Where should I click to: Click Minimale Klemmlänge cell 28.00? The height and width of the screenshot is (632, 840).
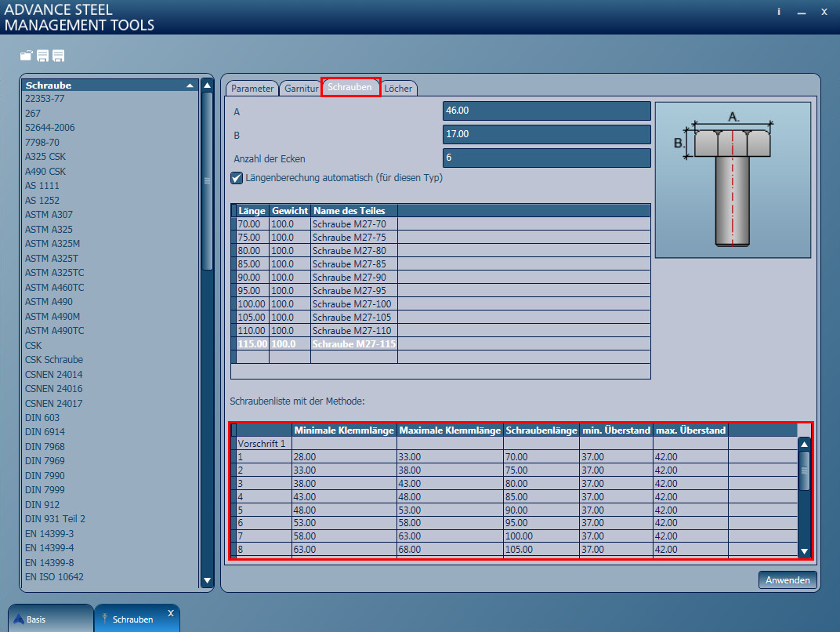coord(344,456)
